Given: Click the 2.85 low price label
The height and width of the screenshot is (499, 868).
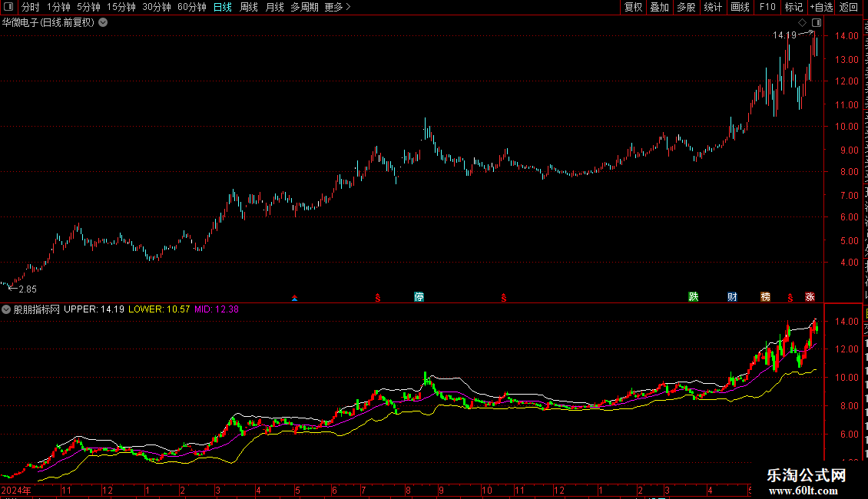Looking at the screenshot, I should pyautogui.click(x=28, y=289).
